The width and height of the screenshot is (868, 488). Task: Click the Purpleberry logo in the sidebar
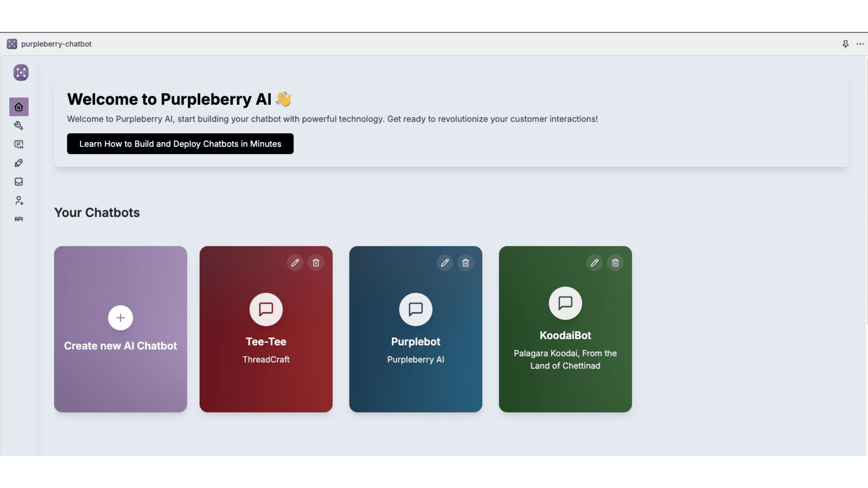(x=21, y=73)
